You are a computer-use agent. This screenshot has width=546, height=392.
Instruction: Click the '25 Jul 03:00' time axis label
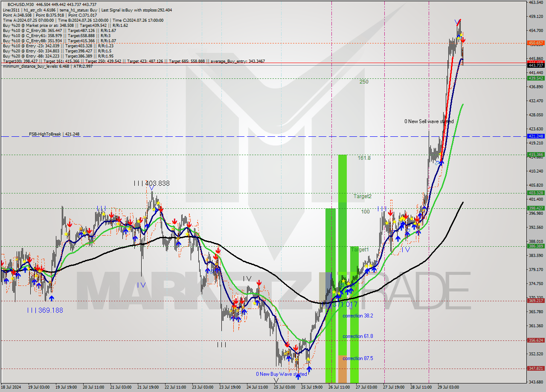coord(285,387)
